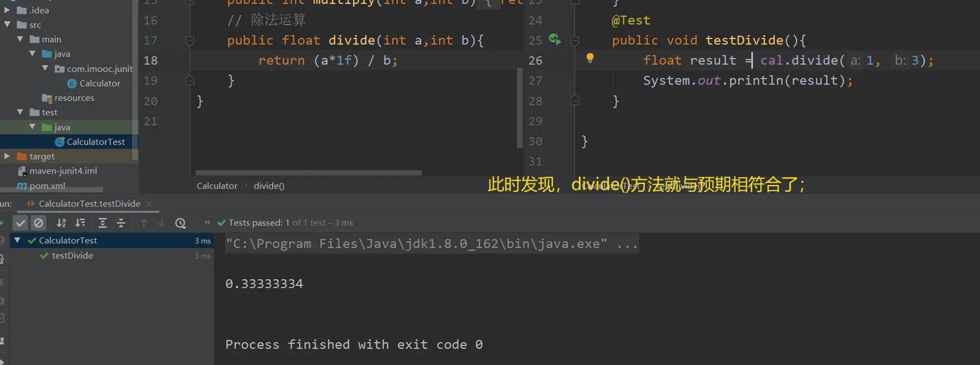Open the test history clock icon
The height and width of the screenshot is (365, 980).
(x=180, y=223)
